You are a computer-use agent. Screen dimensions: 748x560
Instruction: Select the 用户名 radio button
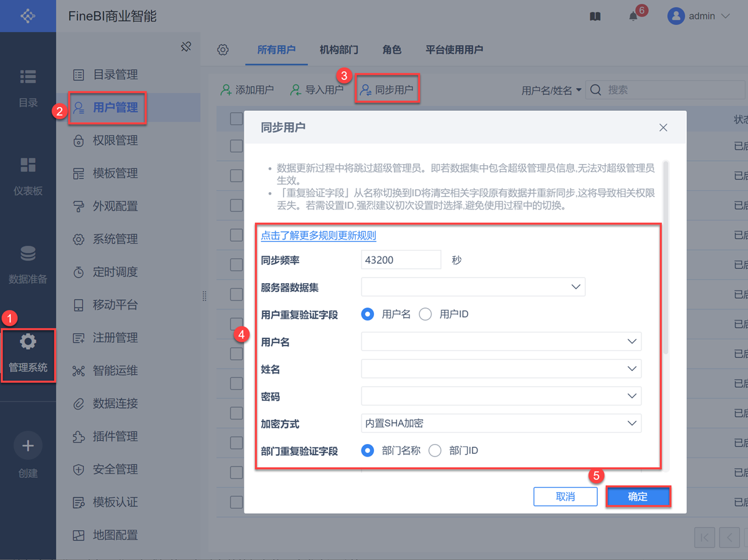click(368, 314)
